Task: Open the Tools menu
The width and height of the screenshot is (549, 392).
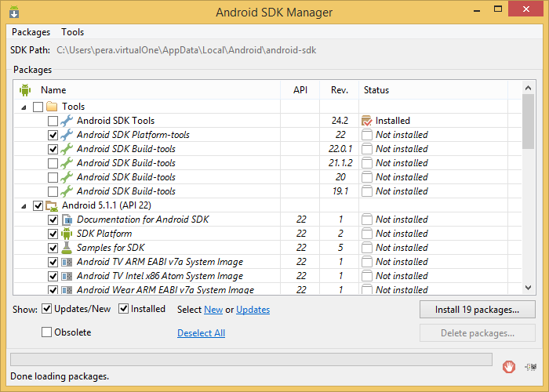Action: point(72,32)
